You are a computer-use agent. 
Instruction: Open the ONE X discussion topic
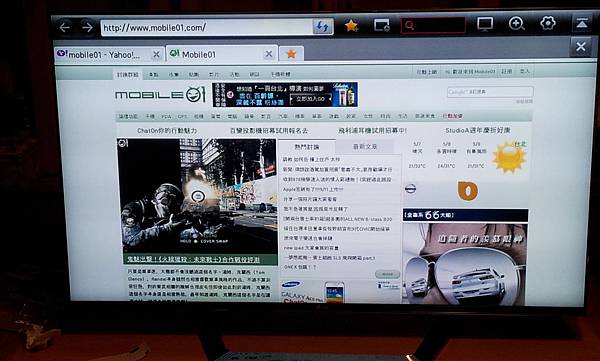pos(300,267)
